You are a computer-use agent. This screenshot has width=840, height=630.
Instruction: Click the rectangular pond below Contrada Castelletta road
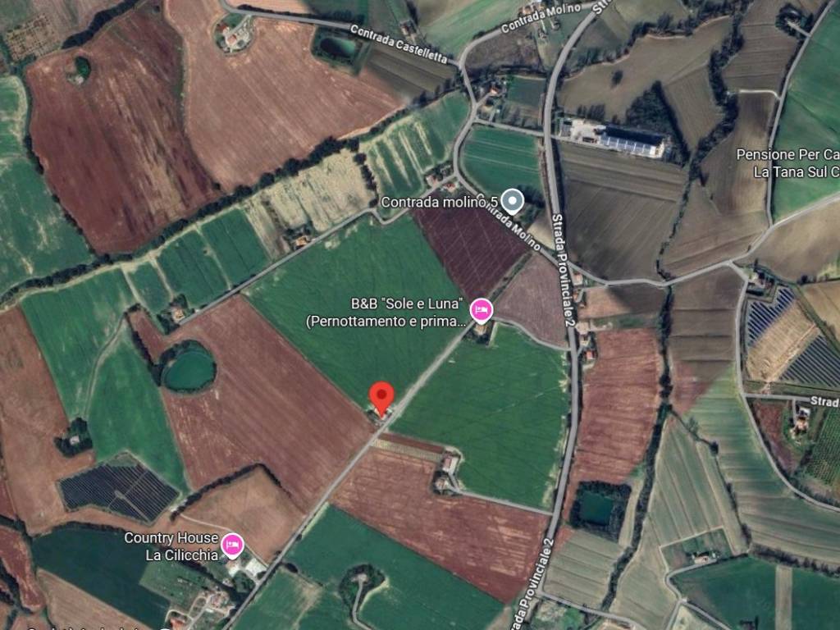point(339,47)
